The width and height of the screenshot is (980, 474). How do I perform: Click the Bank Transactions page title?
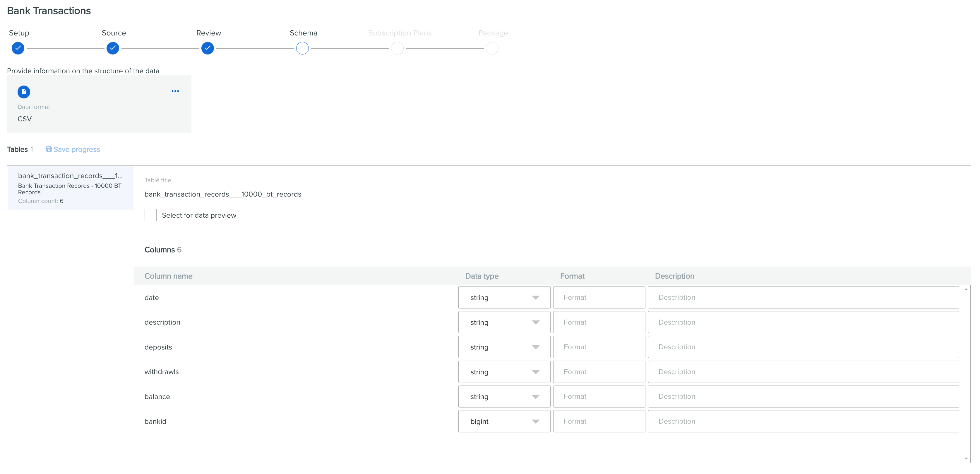(x=49, y=11)
